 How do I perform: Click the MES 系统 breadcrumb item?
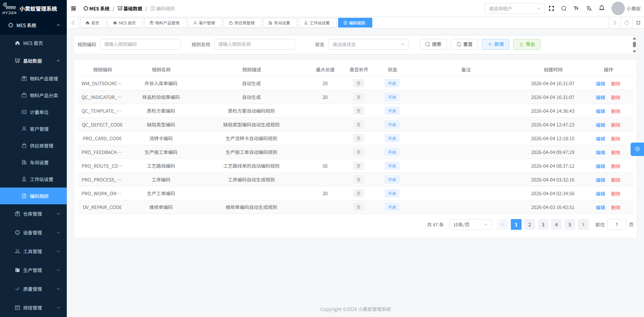(x=97, y=9)
